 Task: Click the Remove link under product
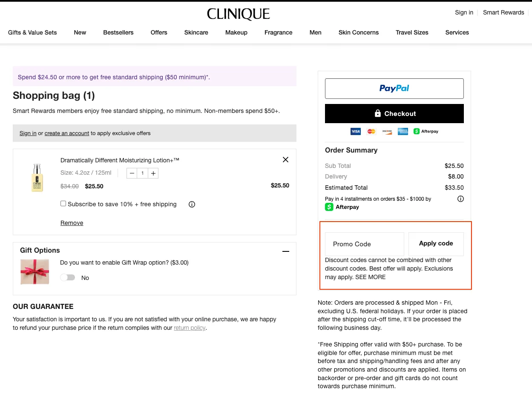72,223
